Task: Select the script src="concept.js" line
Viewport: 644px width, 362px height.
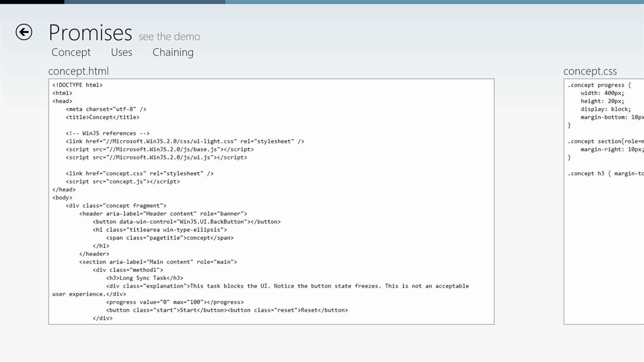Action: tap(123, 181)
